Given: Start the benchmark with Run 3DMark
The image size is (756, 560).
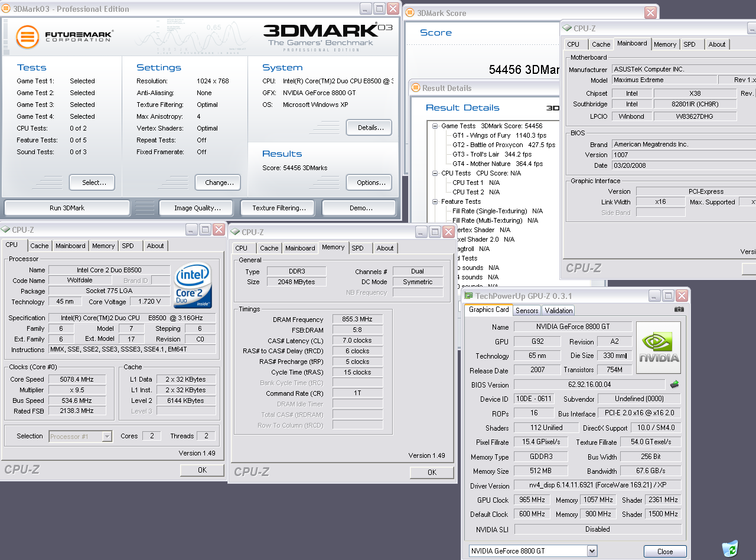Looking at the screenshot, I should [x=67, y=208].
